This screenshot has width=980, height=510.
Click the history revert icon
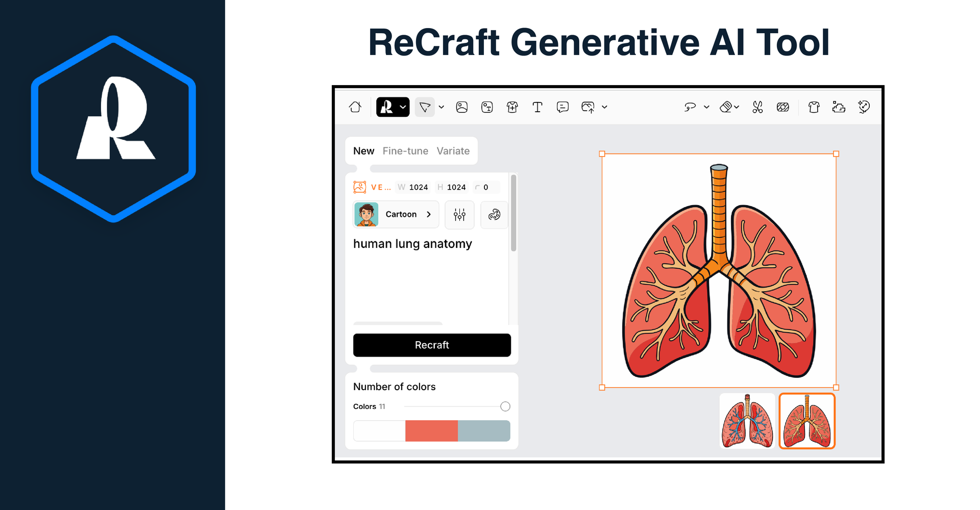click(864, 107)
